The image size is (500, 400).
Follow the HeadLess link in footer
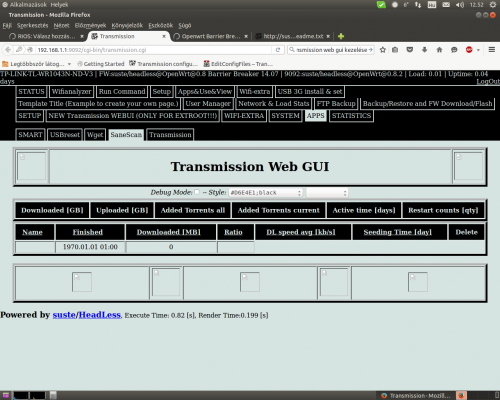pos(99,315)
